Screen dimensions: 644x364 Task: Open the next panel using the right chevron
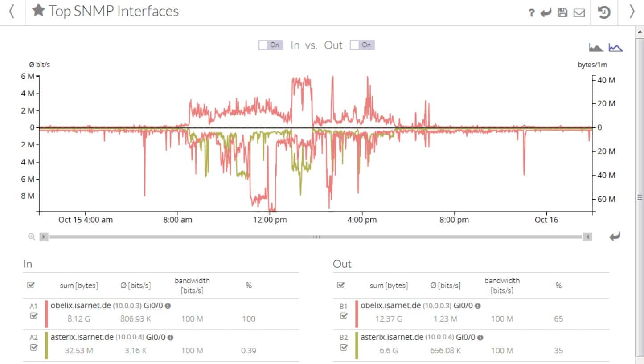[632, 12]
